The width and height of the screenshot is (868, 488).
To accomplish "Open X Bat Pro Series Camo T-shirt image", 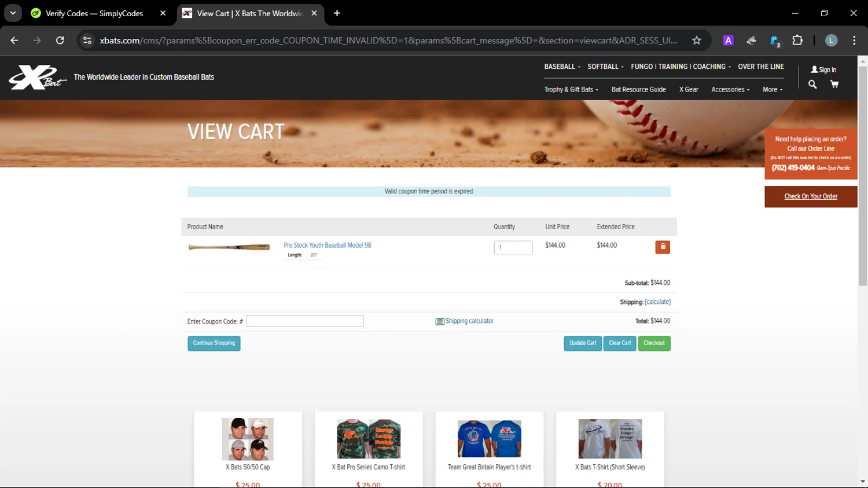I will [x=369, y=439].
